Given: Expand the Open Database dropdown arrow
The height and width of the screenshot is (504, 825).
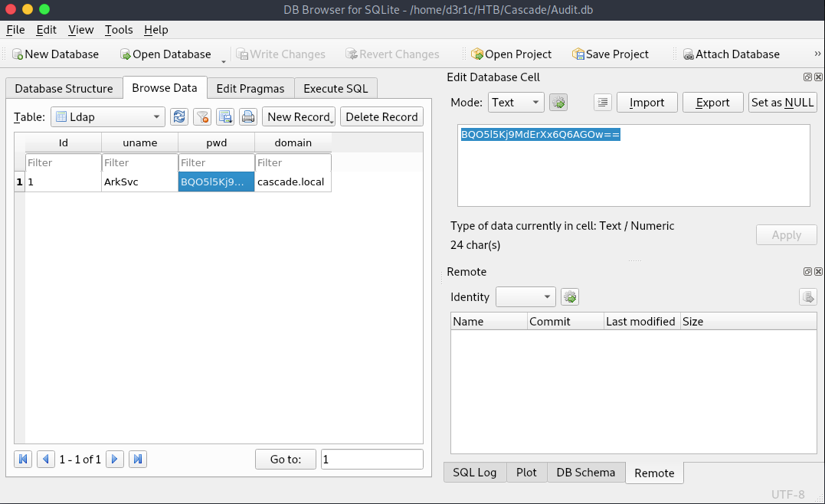Looking at the screenshot, I should tap(224, 61).
